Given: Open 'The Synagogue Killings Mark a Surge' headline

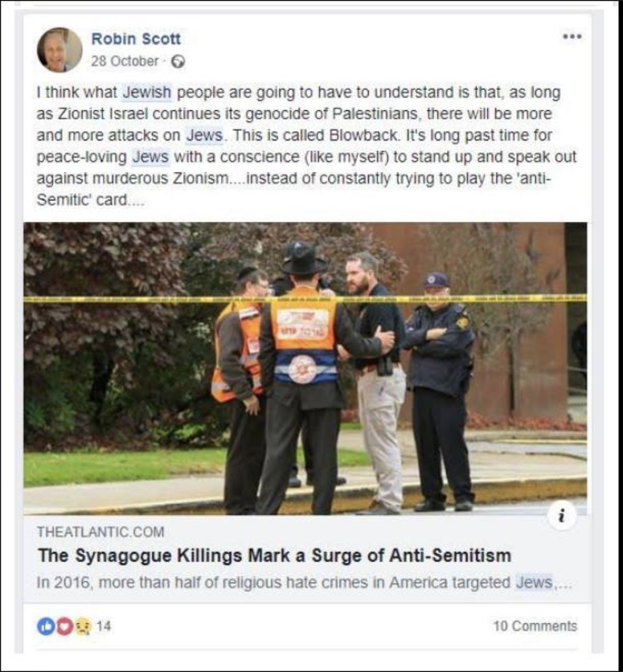Looking at the screenshot, I should (275, 555).
